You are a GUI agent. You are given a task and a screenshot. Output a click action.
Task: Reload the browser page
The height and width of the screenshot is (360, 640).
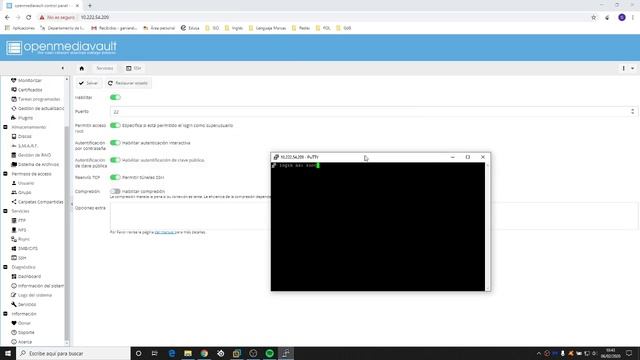click(29, 17)
